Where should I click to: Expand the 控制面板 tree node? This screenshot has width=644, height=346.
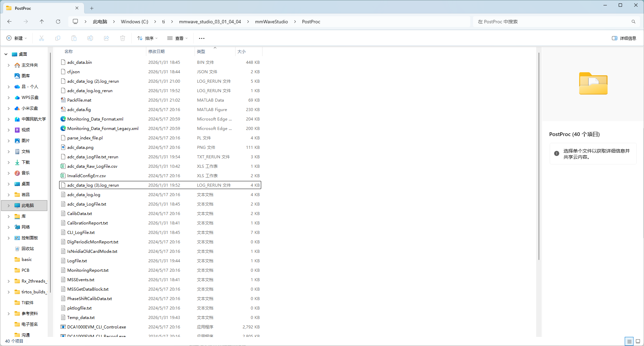pyautogui.click(x=9, y=238)
